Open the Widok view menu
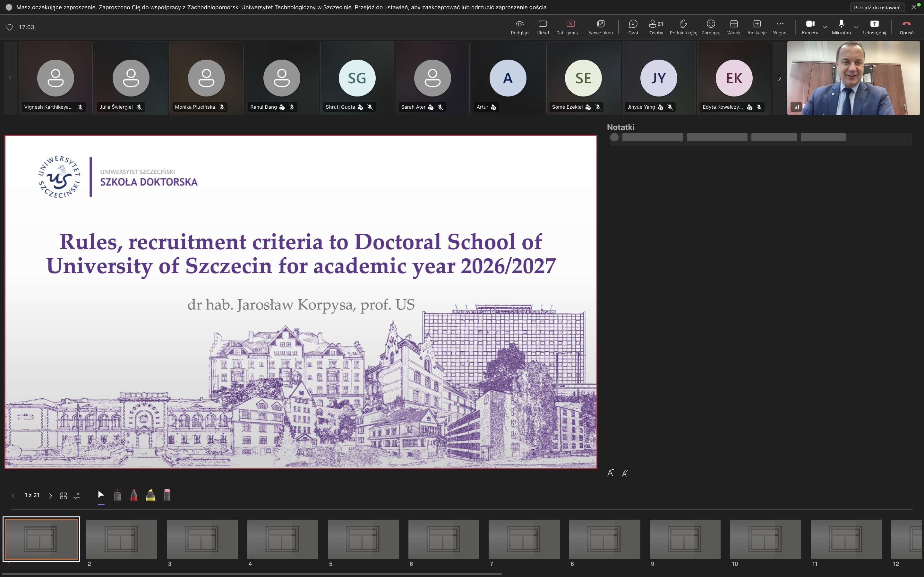 733,27
